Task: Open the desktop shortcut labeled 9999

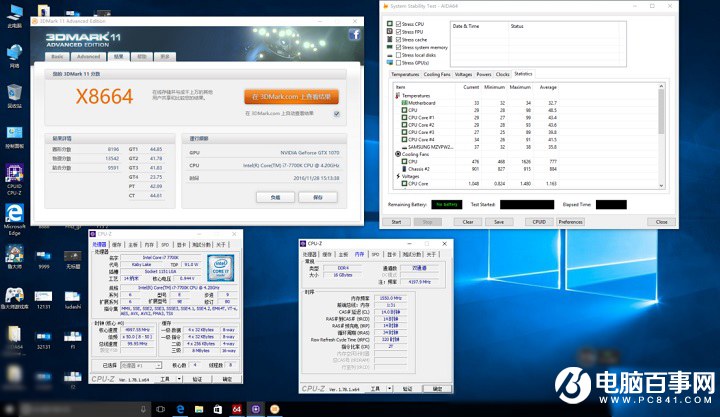Action: coord(44,259)
